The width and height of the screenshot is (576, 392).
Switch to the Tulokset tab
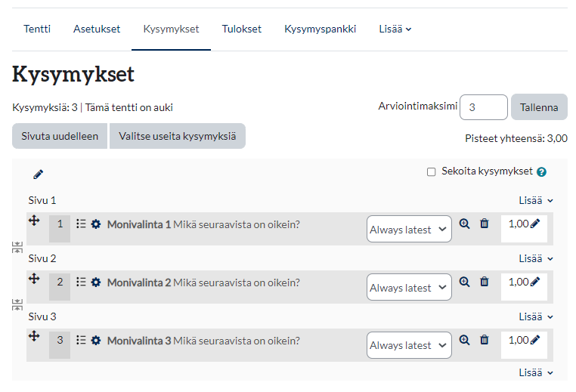point(241,29)
